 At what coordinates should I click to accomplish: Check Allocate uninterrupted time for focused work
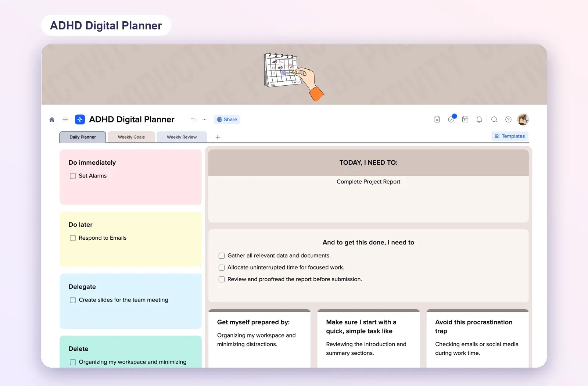coord(222,268)
